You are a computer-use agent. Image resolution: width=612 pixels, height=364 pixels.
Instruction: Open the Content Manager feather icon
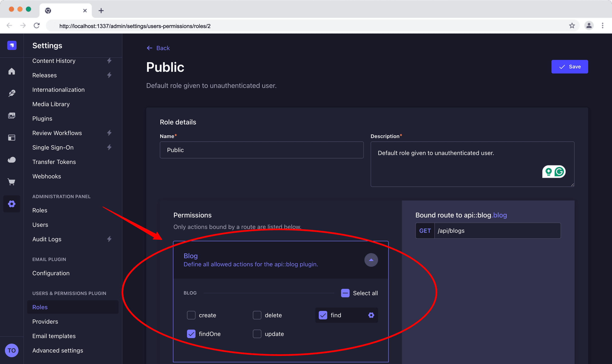(x=12, y=93)
